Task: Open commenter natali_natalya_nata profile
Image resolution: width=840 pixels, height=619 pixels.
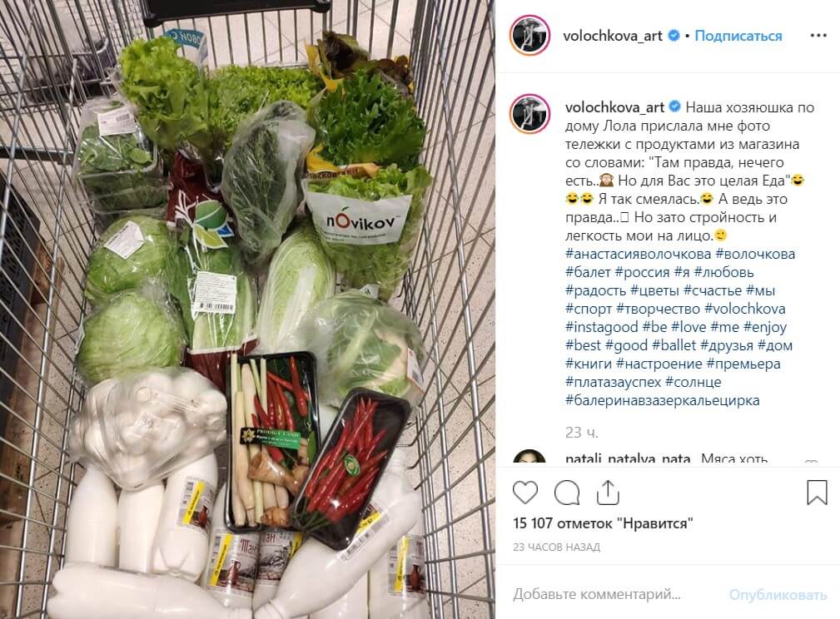Action: [628, 459]
